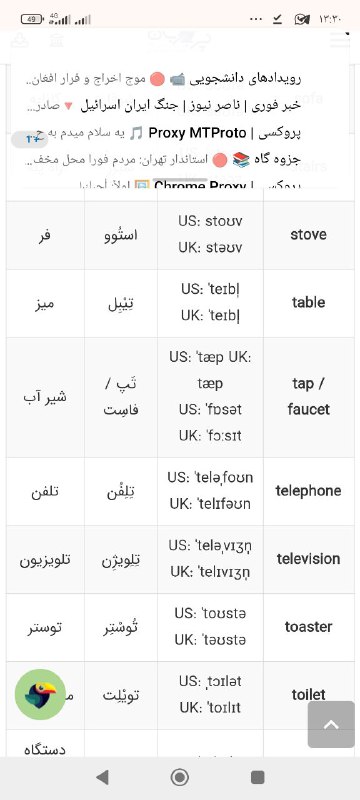Open the خبر فوری ناصر نیوز notification
This screenshot has width=360, height=800.
(x=163, y=106)
